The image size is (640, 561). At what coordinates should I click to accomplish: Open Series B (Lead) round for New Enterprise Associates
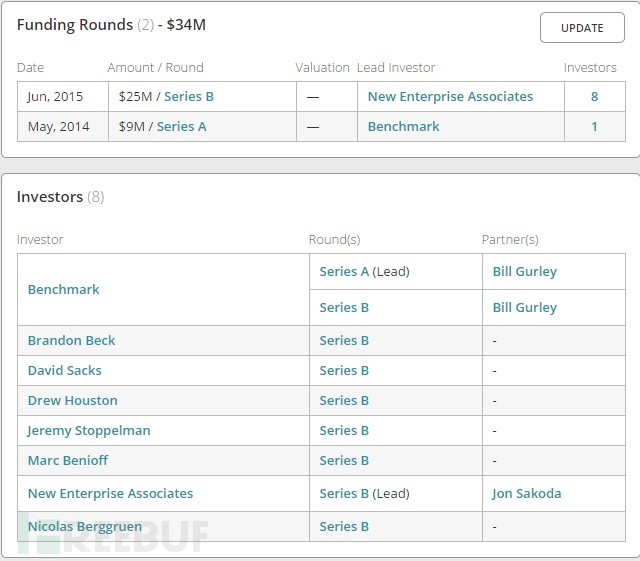(364, 494)
